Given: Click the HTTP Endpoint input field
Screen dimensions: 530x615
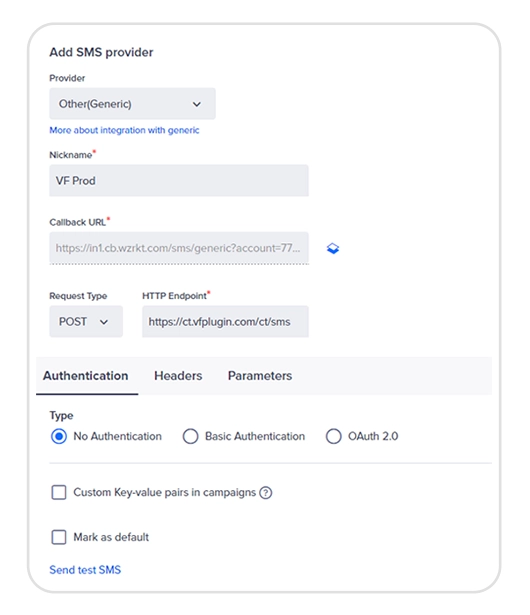Looking at the screenshot, I should point(225,322).
